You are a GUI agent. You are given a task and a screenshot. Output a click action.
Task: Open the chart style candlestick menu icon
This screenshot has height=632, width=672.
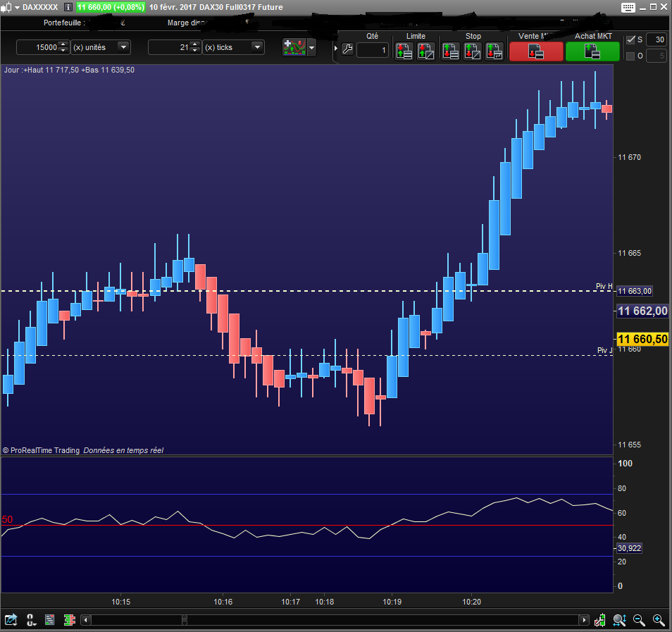[6, 7]
